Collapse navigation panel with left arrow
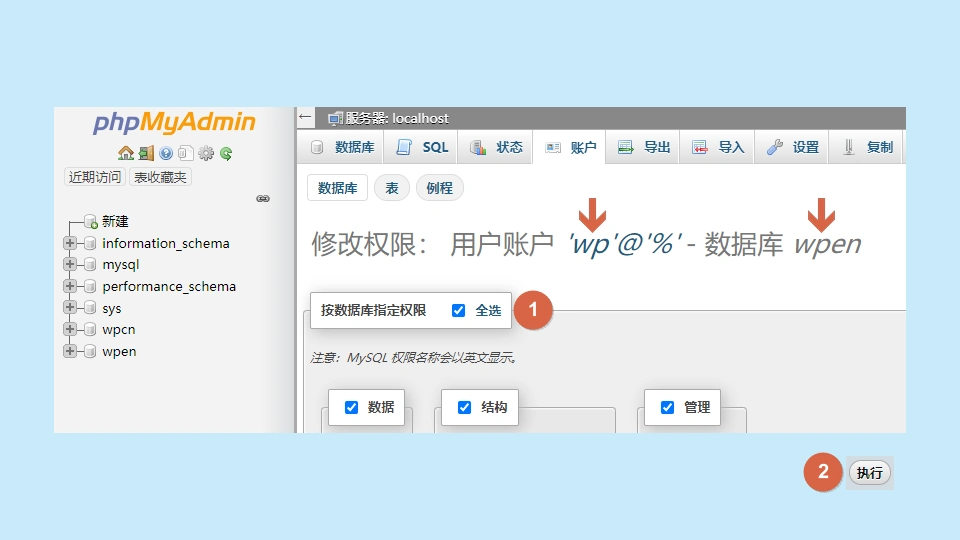Image resolution: width=960 pixels, height=540 pixels. coord(306,117)
